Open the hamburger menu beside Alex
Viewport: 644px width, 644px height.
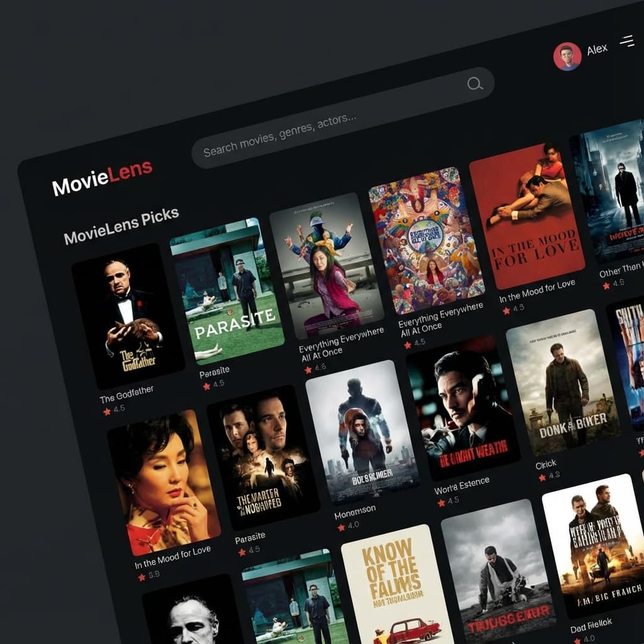click(x=626, y=42)
